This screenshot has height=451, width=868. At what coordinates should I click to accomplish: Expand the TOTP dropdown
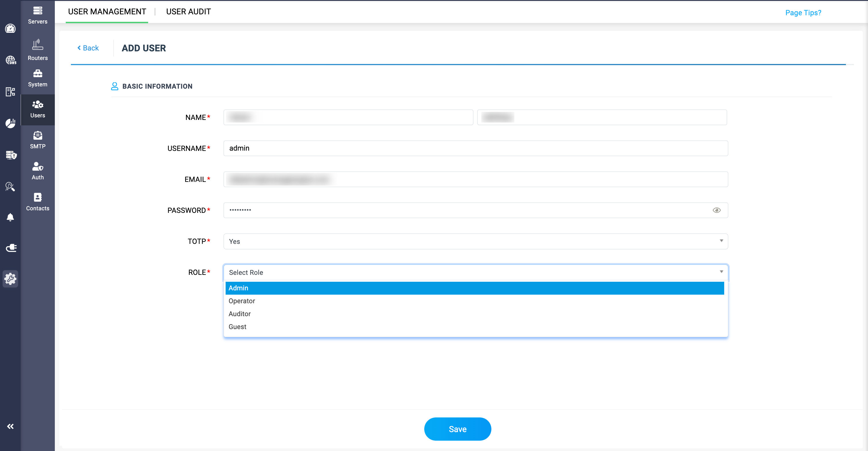[475, 241]
